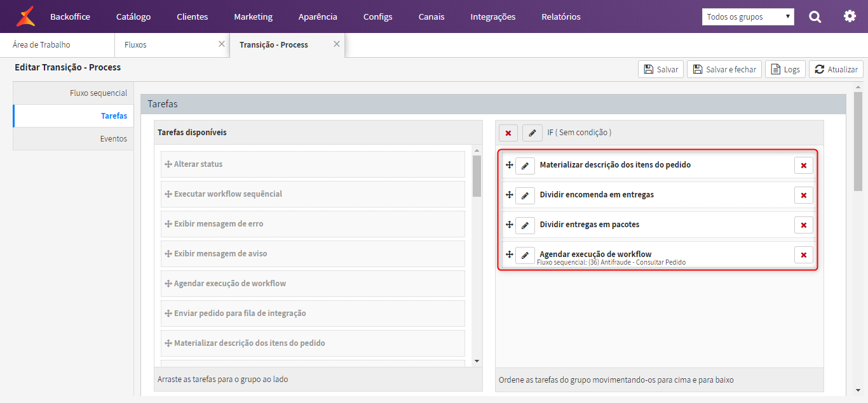Viewport: 868px width, 403px height.
Task: Open the Configs menu
Action: tap(378, 17)
